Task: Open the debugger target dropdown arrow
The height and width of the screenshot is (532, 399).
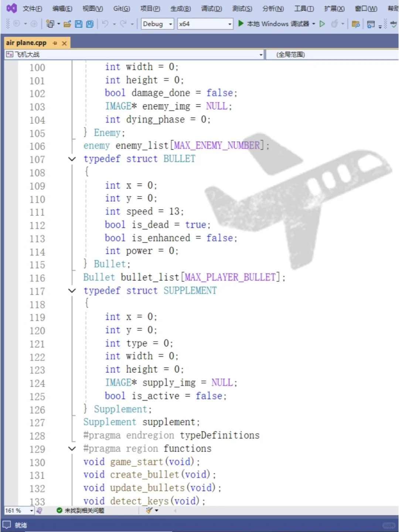Action: [314, 24]
